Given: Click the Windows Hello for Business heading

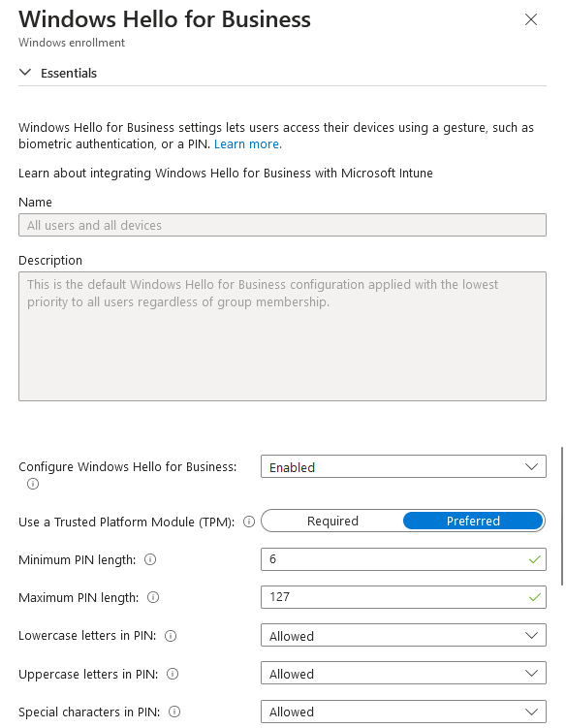Looking at the screenshot, I should tap(165, 19).
